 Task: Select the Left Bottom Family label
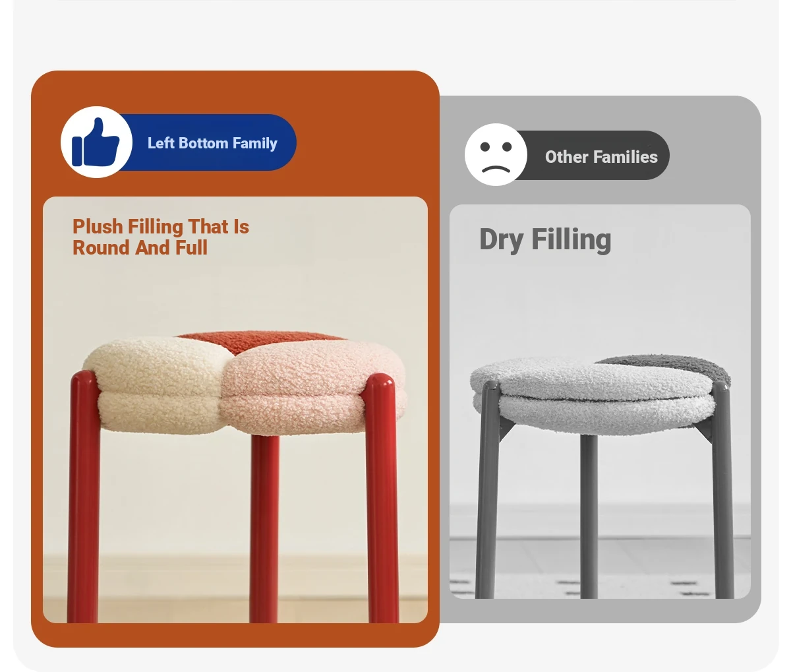click(212, 143)
